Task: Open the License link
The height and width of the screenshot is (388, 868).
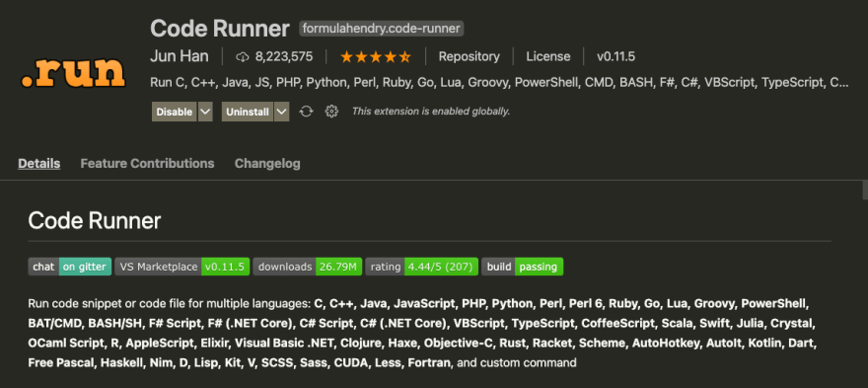Action: pyautogui.click(x=548, y=56)
